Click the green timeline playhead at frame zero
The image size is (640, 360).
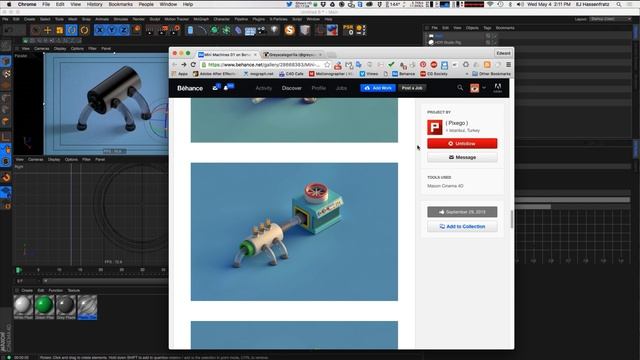point(18,270)
